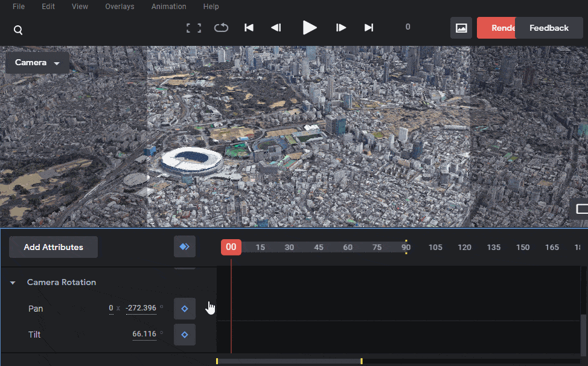588x366 pixels.
Task: Jump to the first frame
Action: coord(249,27)
